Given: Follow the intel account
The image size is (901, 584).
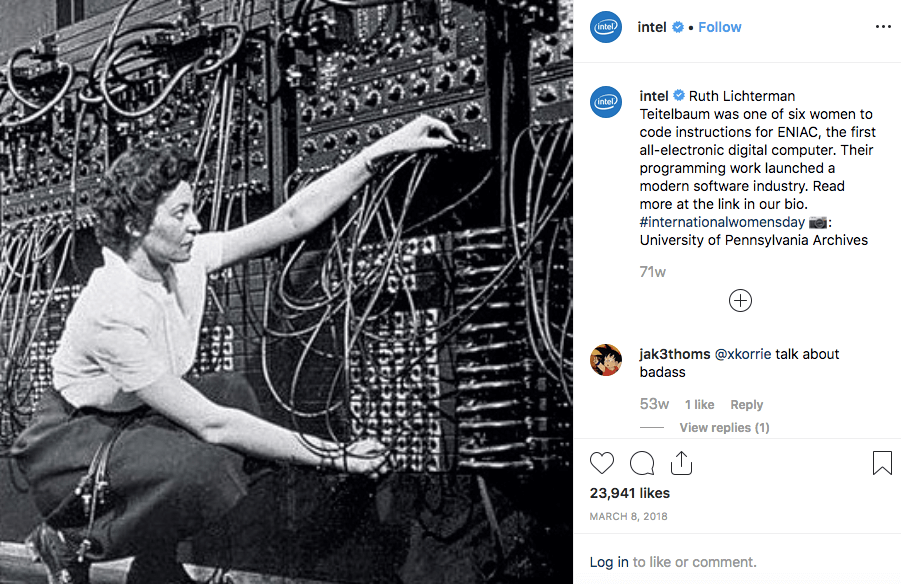Looking at the screenshot, I should tap(719, 27).
